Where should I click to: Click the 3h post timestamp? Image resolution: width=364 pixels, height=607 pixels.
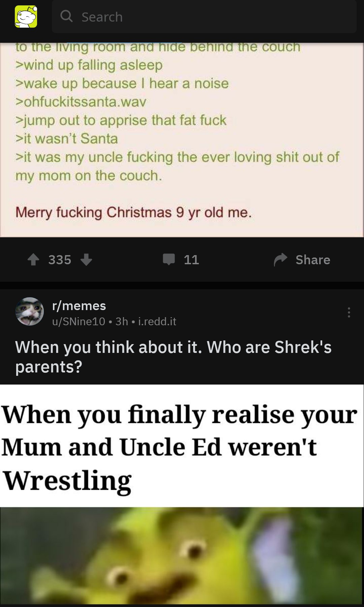coord(122,322)
